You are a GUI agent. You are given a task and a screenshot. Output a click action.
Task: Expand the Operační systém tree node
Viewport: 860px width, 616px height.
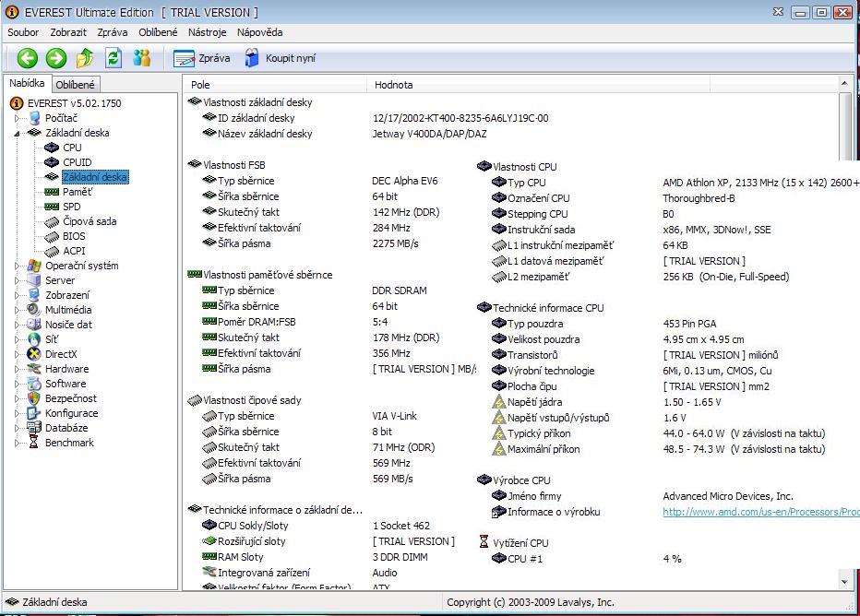pyautogui.click(x=18, y=266)
